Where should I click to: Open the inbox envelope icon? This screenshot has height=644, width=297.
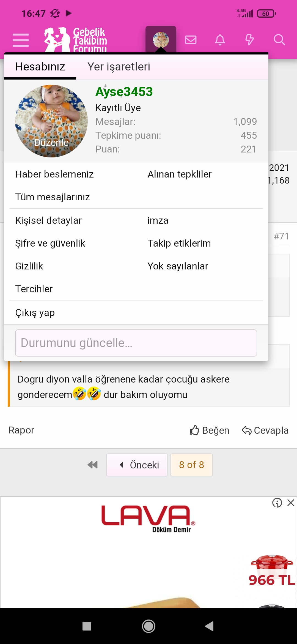(191, 40)
